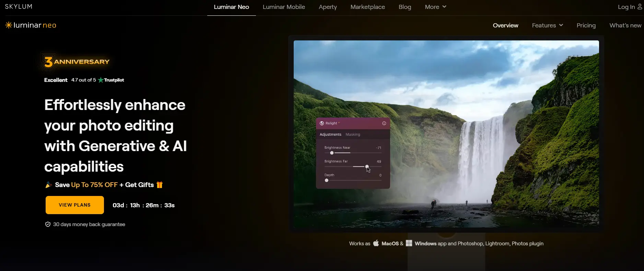
Task: Open the Pricing link
Action: coord(586,25)
